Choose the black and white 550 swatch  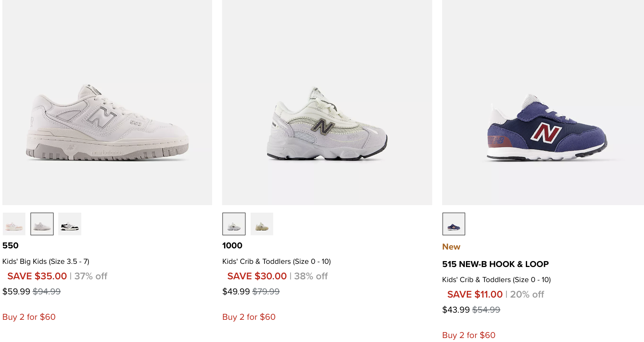pos(70,224)
